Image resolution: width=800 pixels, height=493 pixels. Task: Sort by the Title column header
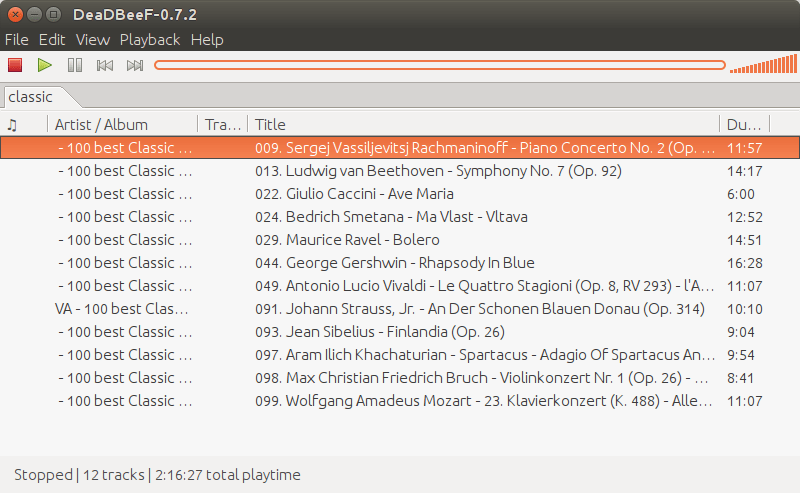click(x=484, y=125)
